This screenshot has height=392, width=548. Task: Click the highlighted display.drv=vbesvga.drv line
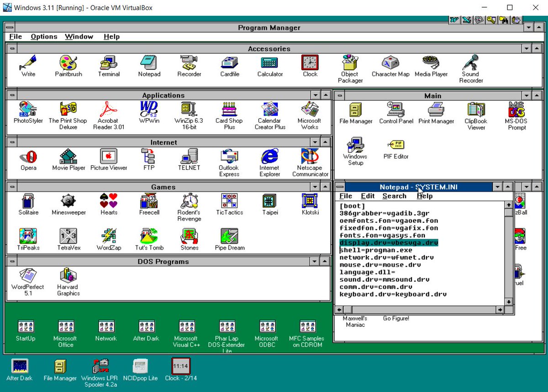(389, 243)
